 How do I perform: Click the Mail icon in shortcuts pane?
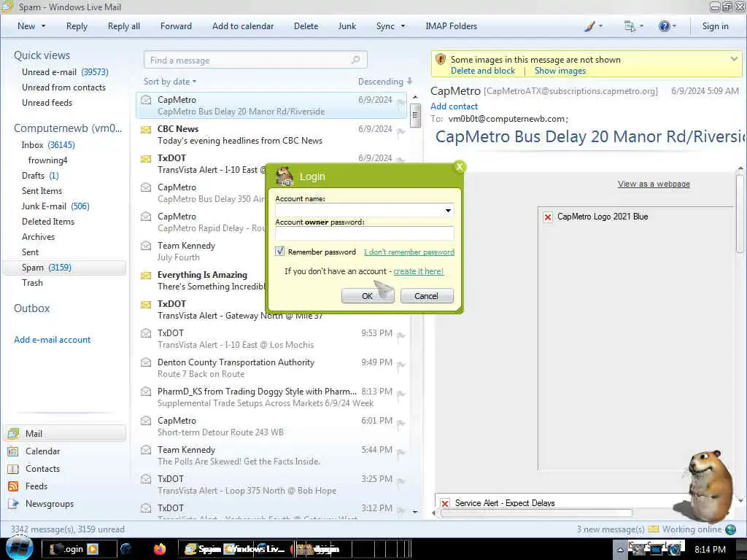click(x=13, y=433)
